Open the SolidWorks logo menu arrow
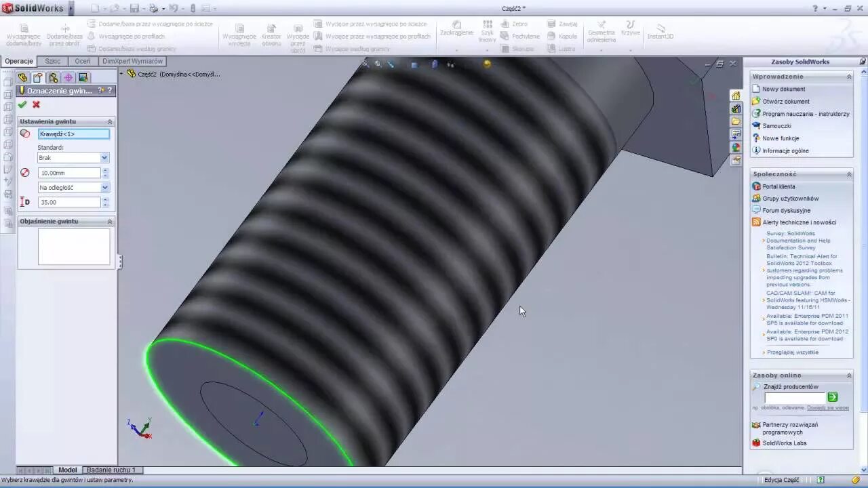This screenshot has height=488, width=868. 71,9
